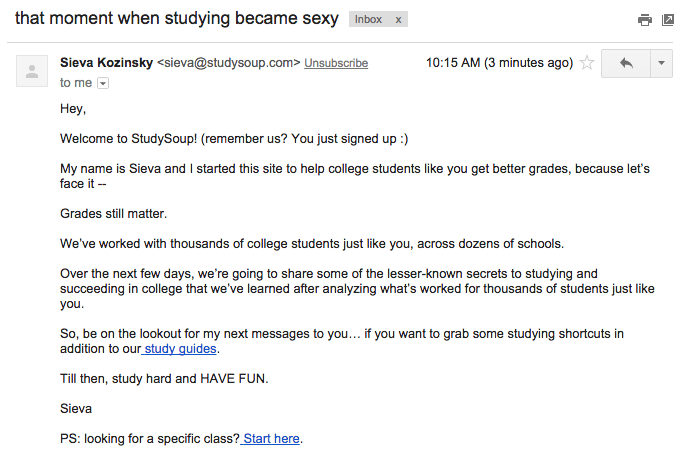Click the 10:15 AM timestamp
The width and height of the screenshot is (685, 457).
tap(499, 63)
